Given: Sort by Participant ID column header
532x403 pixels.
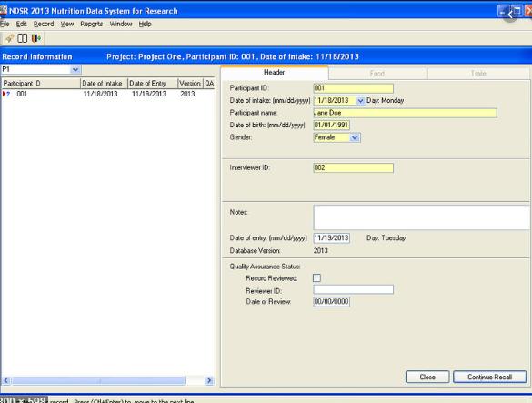Looking at the screenshot, I should [x=41, y=84].
